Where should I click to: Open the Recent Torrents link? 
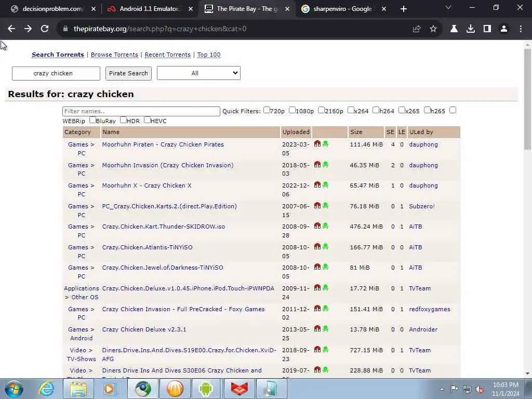point(168,55)
